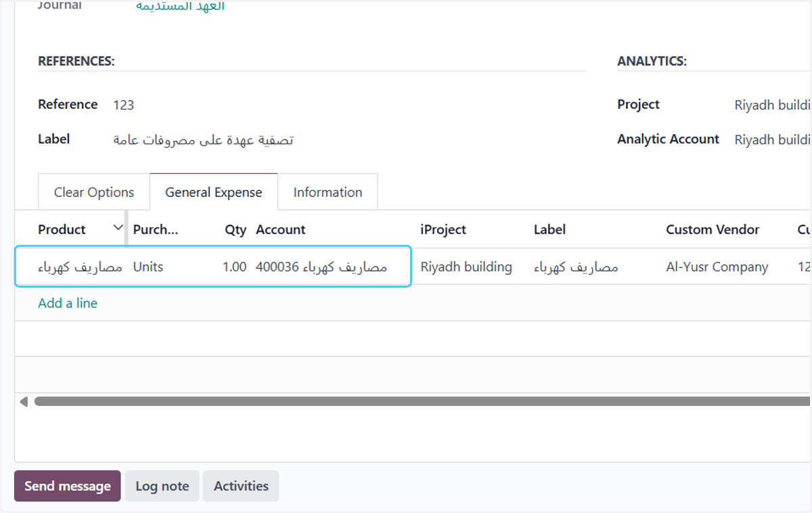The image size is (812, 513).
Task: Click the iProject column header
Action: [443, 229]
